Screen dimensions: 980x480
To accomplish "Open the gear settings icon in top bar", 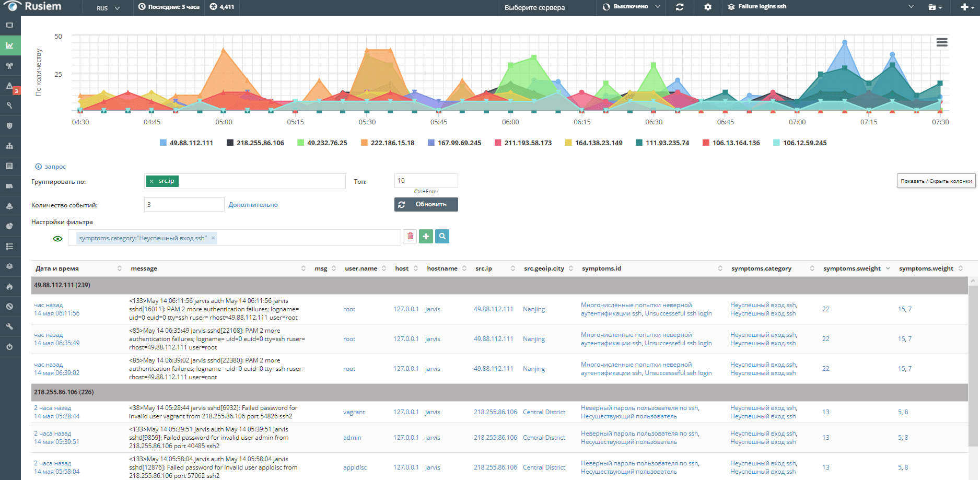I will (x=708, y=7).
